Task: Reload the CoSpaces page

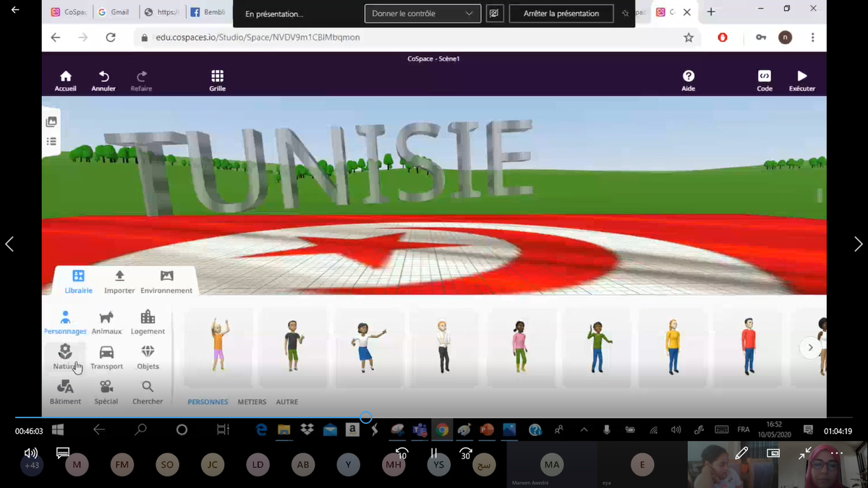Action: tap(111, 38)
